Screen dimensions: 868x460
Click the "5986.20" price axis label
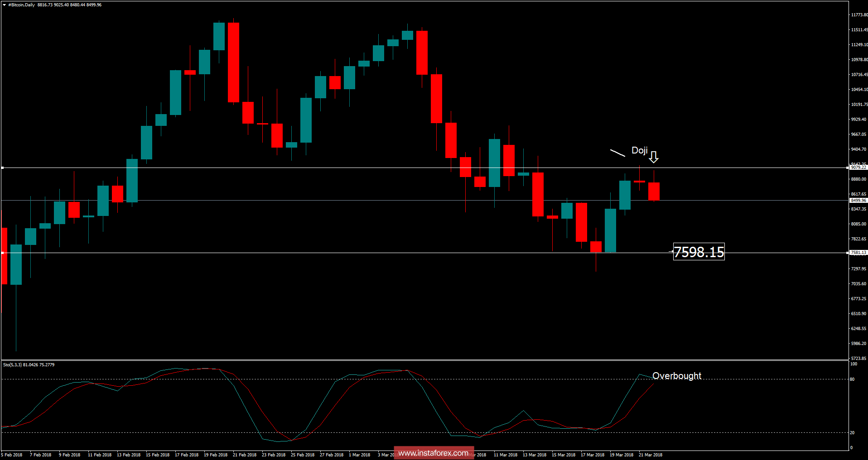coord(858,344)
